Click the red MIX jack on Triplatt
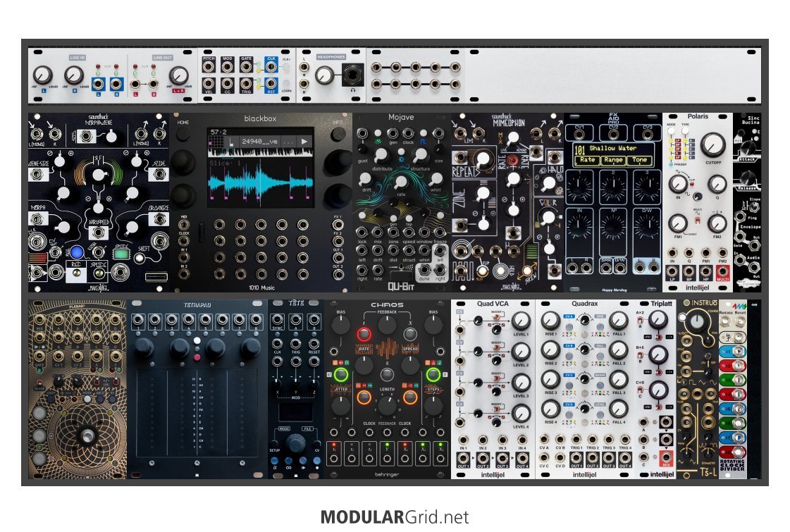 (666, 458)
